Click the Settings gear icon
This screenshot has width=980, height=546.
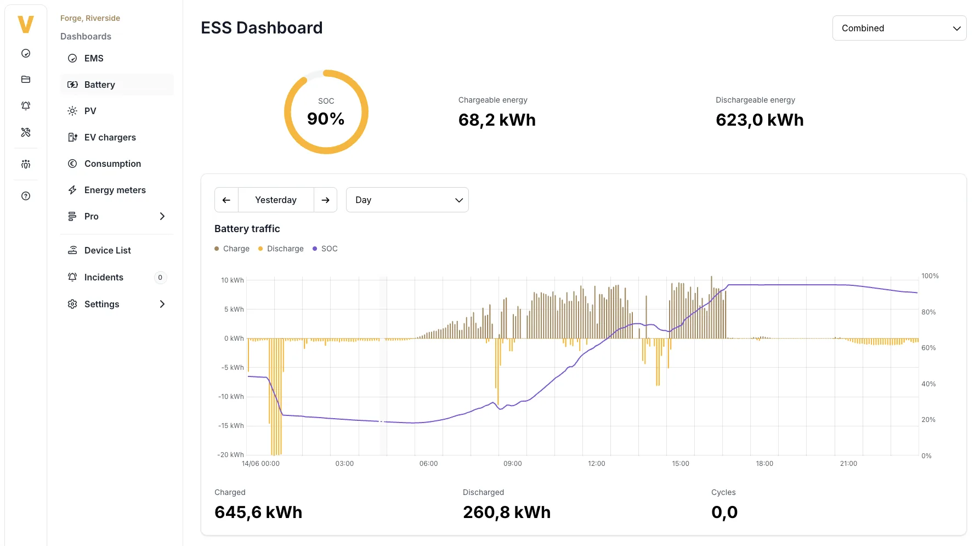click(72, 304)
